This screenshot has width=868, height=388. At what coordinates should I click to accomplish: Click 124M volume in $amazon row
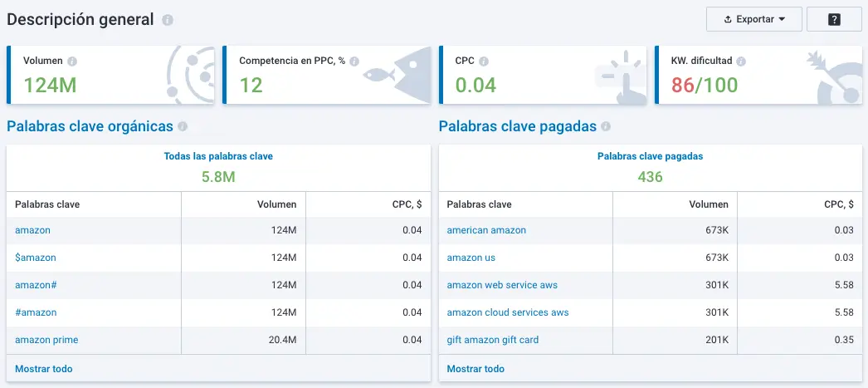click(284, 258)
